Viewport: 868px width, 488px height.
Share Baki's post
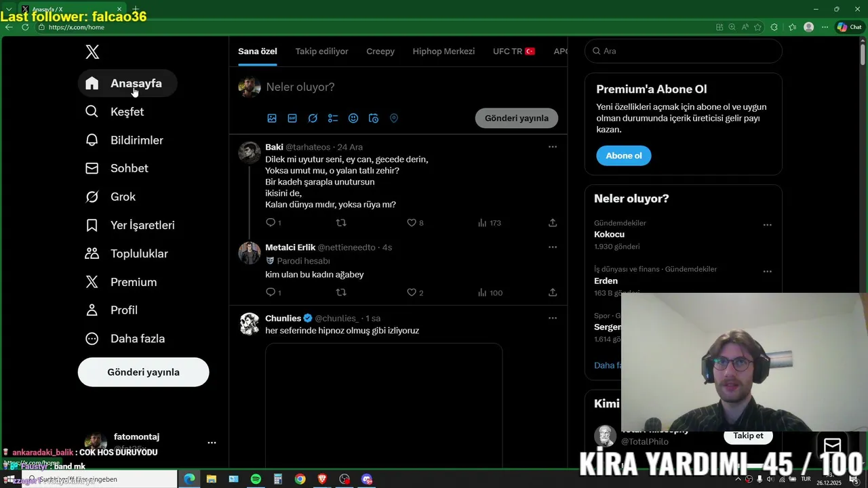point(553,222)
